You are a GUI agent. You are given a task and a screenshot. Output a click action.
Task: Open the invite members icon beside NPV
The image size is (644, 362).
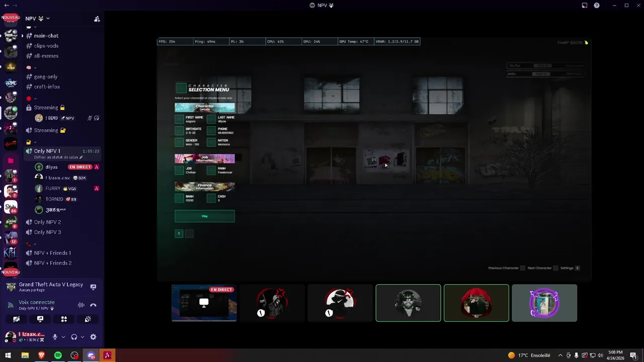point(97,19)
